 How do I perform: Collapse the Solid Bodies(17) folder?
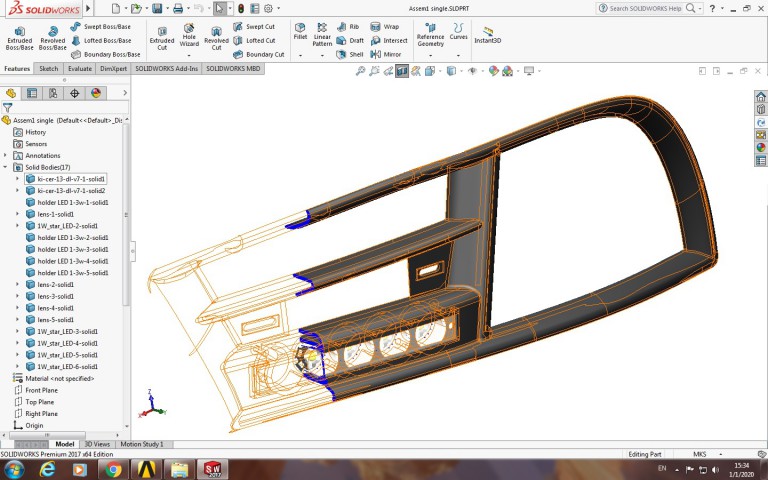point(6,167)
